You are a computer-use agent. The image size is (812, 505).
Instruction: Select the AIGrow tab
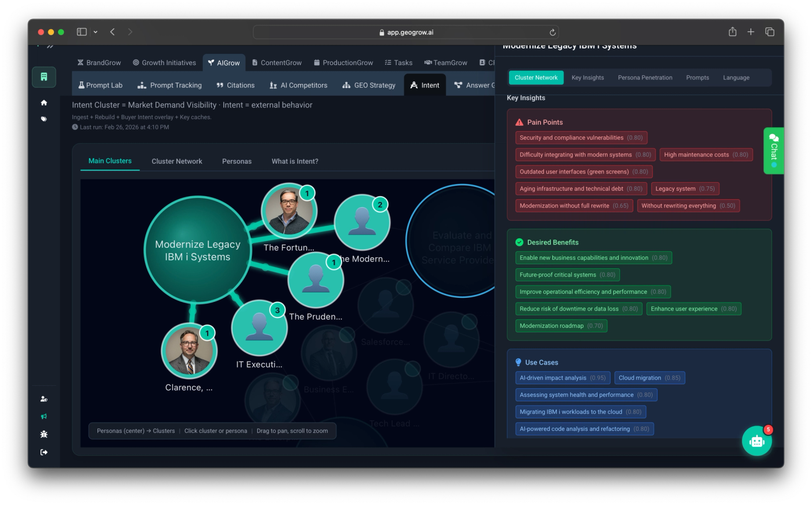pyautogui.click(x=224, y=63)
